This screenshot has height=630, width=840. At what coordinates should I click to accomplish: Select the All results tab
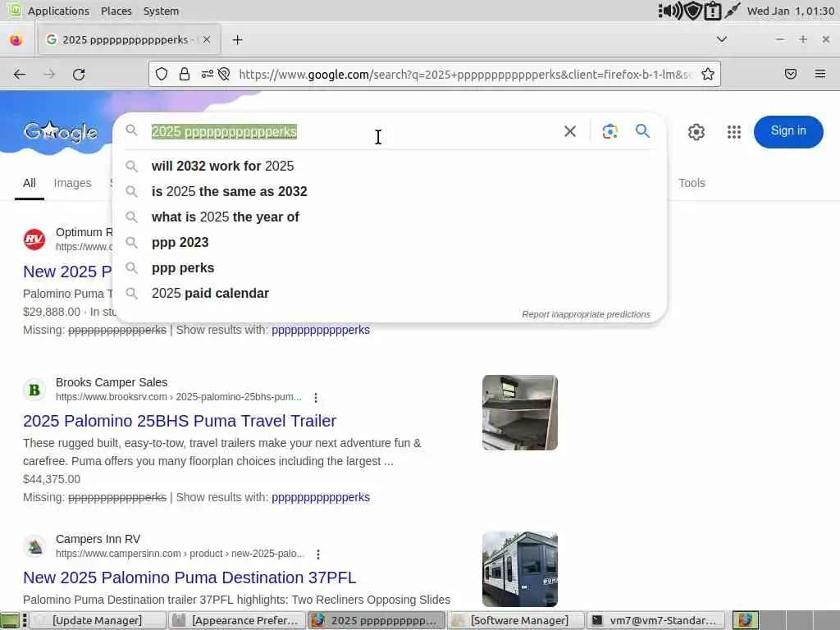tap(30, 183)
